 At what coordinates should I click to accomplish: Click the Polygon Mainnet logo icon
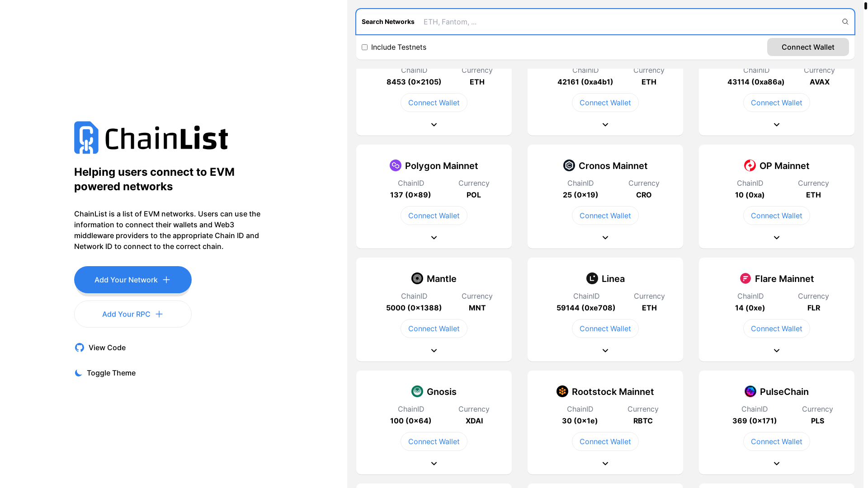pos(396,165)
